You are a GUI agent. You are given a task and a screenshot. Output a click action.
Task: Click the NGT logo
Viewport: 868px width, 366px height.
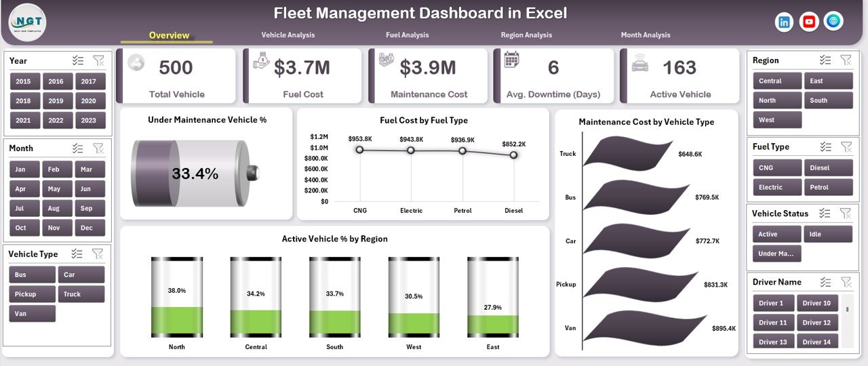pyautogui.click(x=28, y=22)
